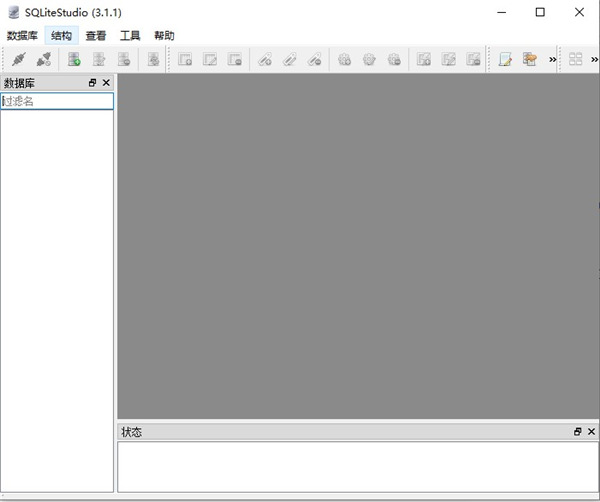The height and width of the screenshot is (502, 600).
Task: Click the Delete index toolbar icon
Action: point(315,59)
